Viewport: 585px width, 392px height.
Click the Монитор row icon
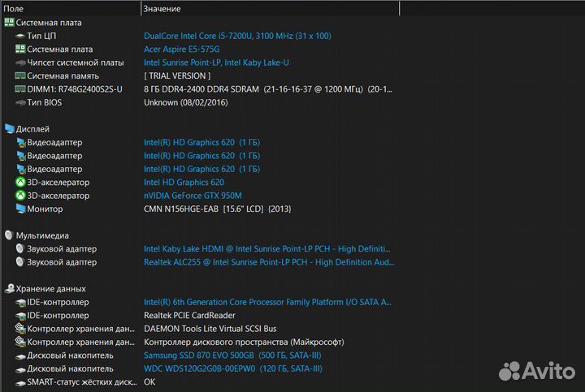point(20,209)
